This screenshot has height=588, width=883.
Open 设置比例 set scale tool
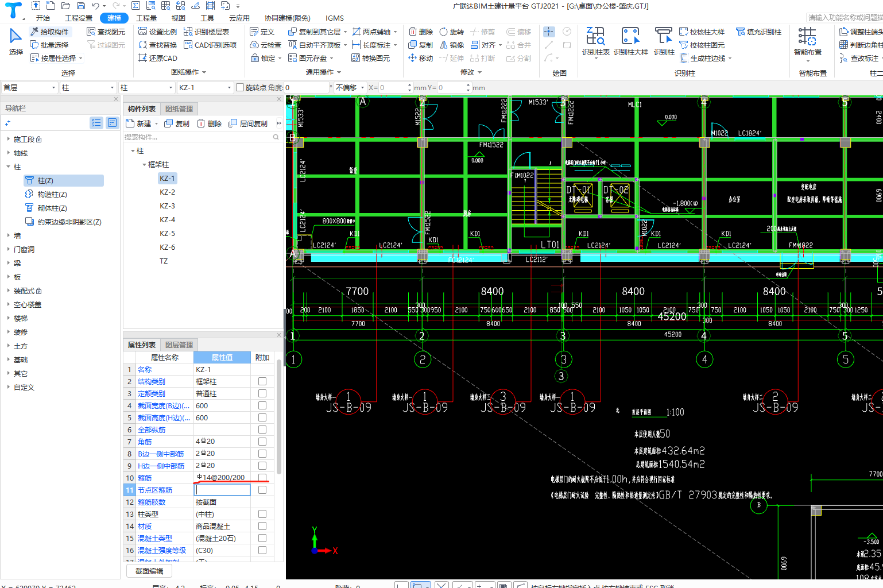pyautogui.click(x=158, y=32)
